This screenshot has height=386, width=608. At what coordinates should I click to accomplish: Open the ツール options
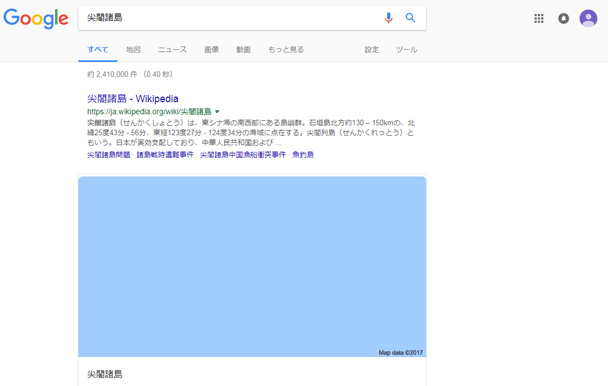click(x=406, y=50)
